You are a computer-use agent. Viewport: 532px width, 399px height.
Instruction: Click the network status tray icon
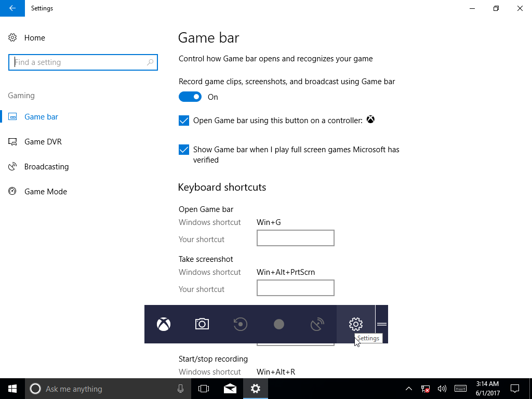click(425, 389)
